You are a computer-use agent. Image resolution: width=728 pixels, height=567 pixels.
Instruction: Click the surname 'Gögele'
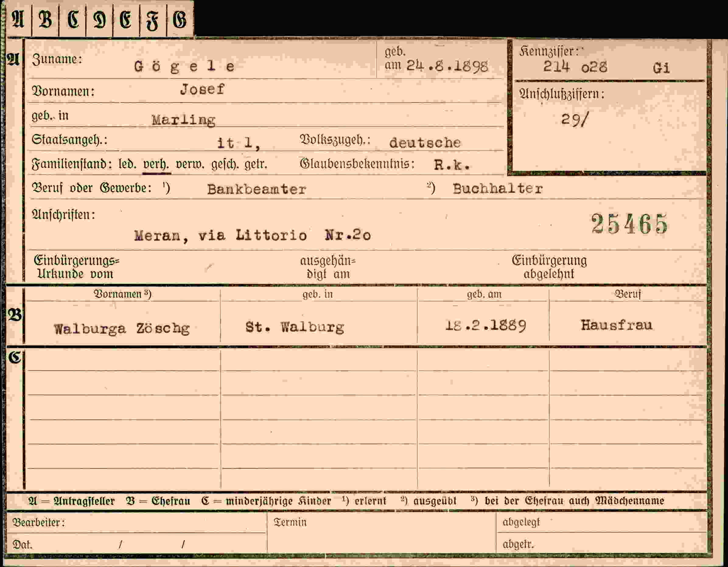(x=184, y=67)
